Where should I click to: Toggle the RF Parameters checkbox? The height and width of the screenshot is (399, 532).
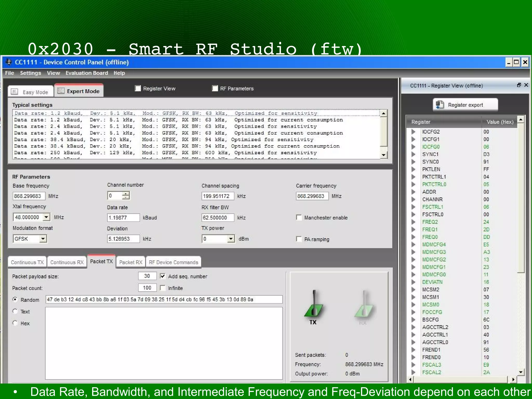(215, 89)
